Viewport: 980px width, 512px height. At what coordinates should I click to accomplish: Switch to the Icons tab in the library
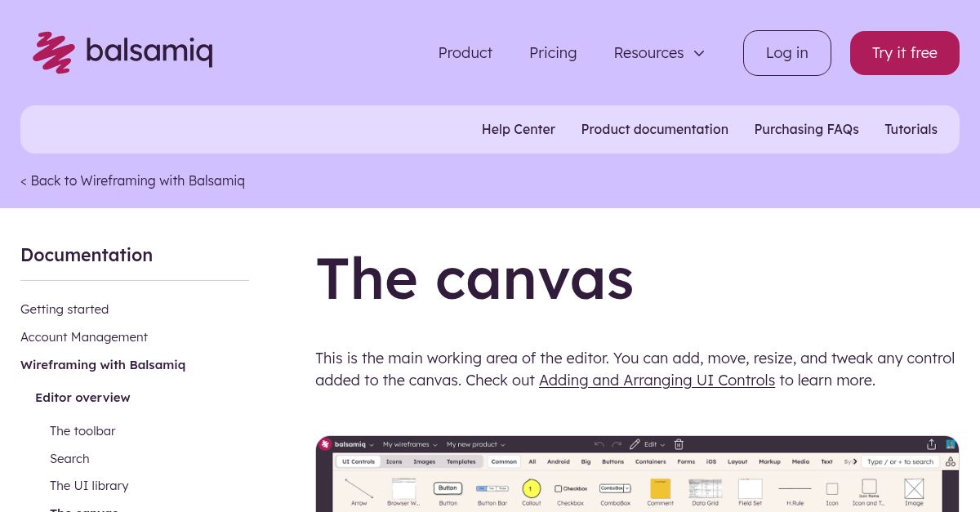(395, 461)
